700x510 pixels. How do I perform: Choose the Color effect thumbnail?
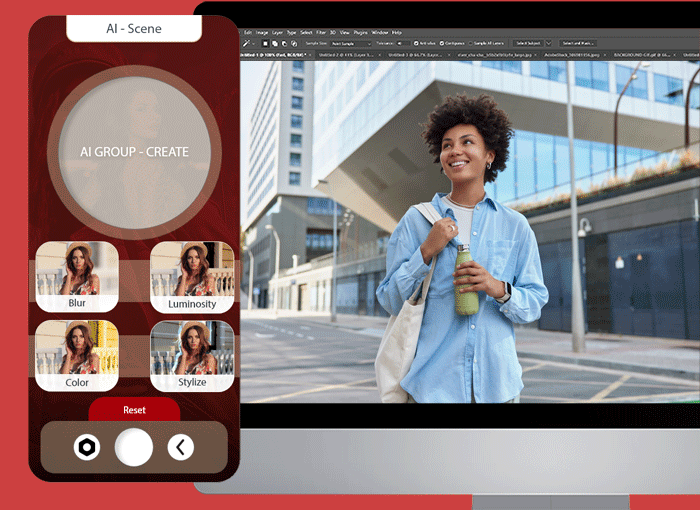tap(77, 355)
